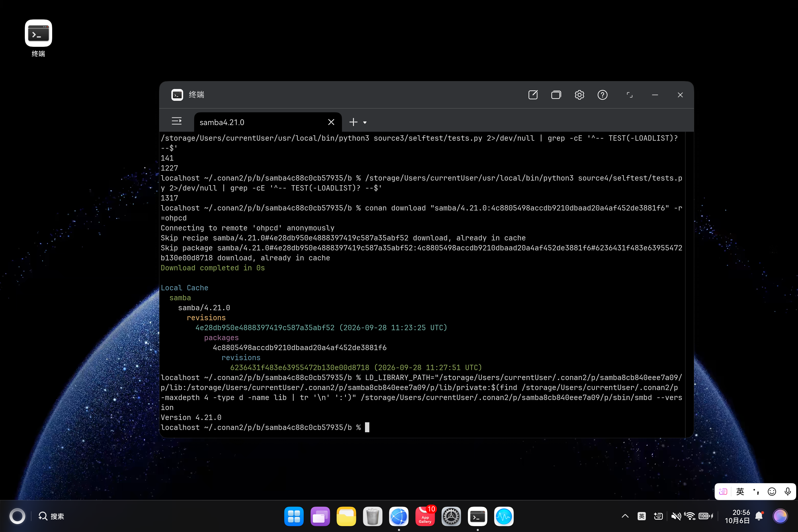The image size is (798, 532).
Task: Open the clock showing 20:56 10月6日
Action: (737, 516)
